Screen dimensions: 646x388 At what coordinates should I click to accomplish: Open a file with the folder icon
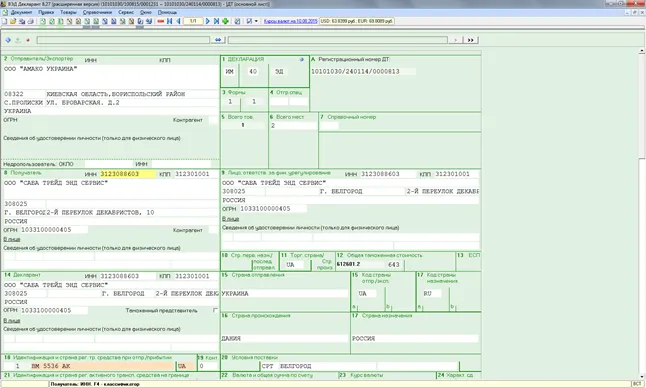pos(13,21)
